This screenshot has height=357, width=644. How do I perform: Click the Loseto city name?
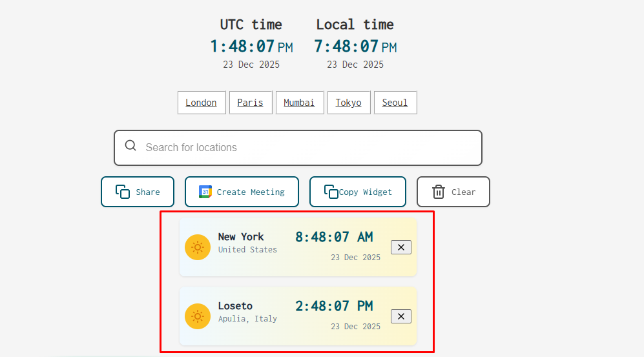[235, 306]
